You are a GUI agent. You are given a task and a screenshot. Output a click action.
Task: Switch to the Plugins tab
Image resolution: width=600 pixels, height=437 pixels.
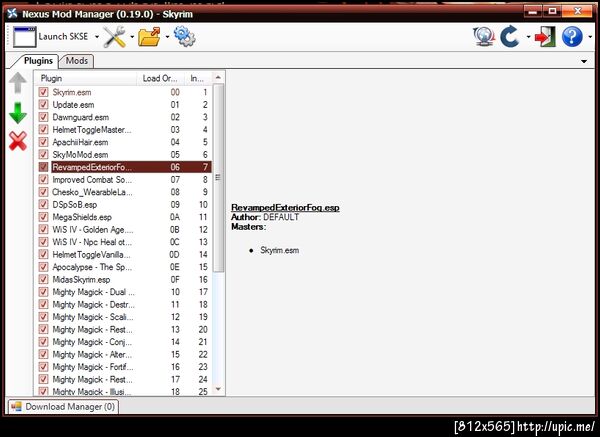coord(38,61)
